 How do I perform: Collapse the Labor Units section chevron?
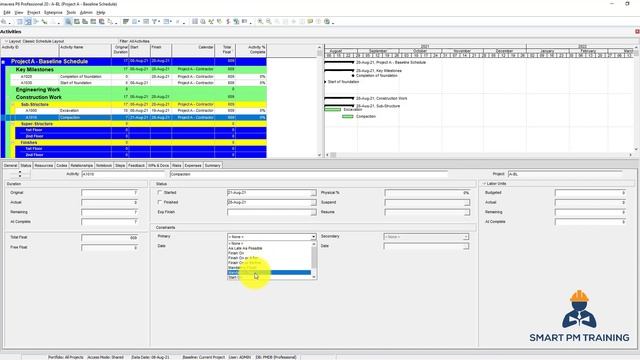tap(484, 184)
